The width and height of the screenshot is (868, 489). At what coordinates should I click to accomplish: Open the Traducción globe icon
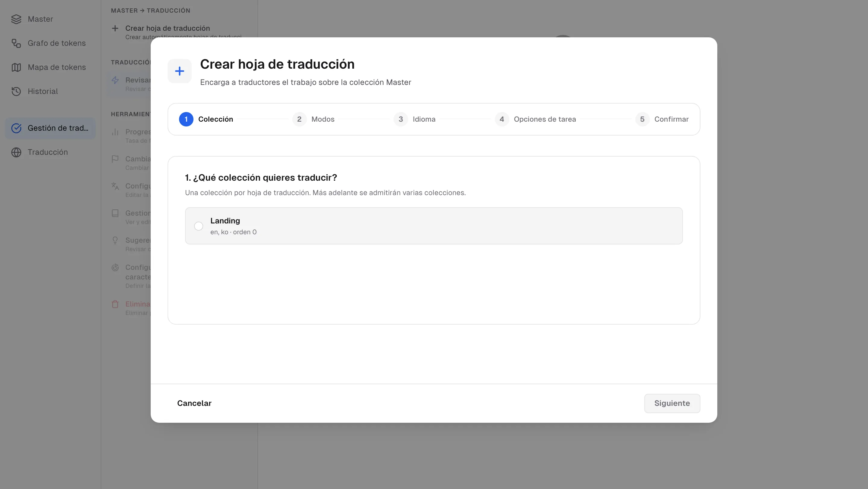point(16,152)
